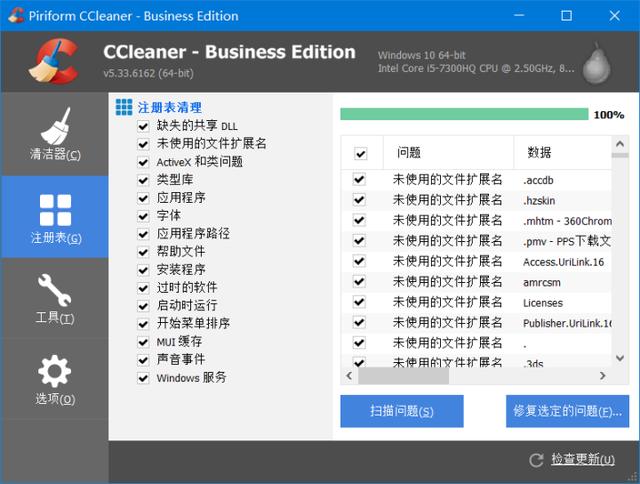Click the horizontal scroll-right arrow

pos(602,376)
